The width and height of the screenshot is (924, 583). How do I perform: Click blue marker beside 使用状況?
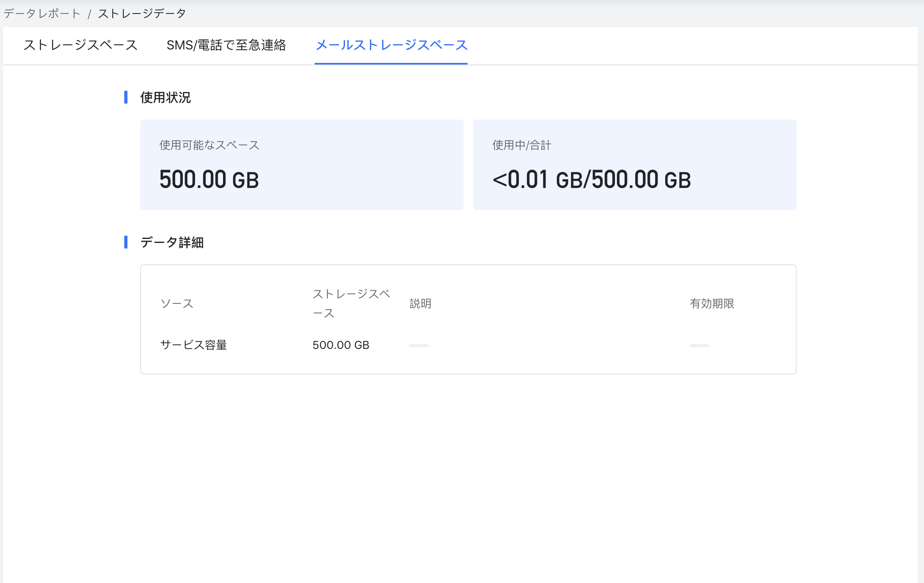click(x=126, y=98)
